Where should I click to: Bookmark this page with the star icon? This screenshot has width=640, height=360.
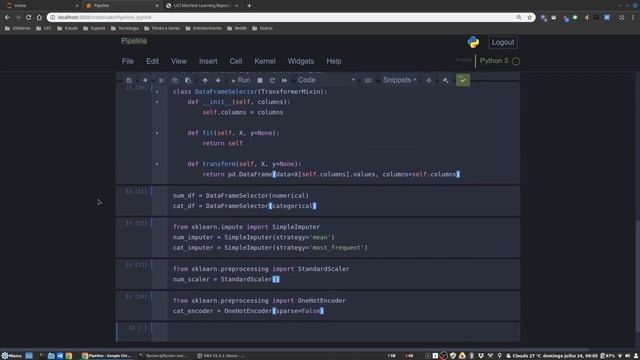[529, 18]
